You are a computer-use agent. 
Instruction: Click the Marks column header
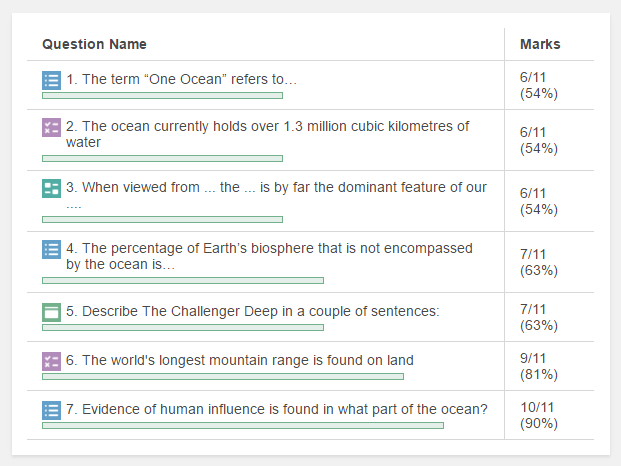pos(540,44)
